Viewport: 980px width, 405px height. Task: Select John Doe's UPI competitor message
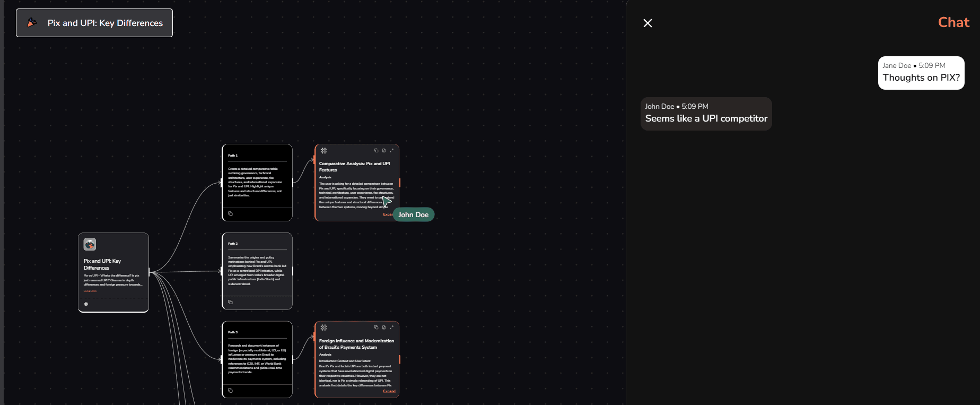point(706,114)
